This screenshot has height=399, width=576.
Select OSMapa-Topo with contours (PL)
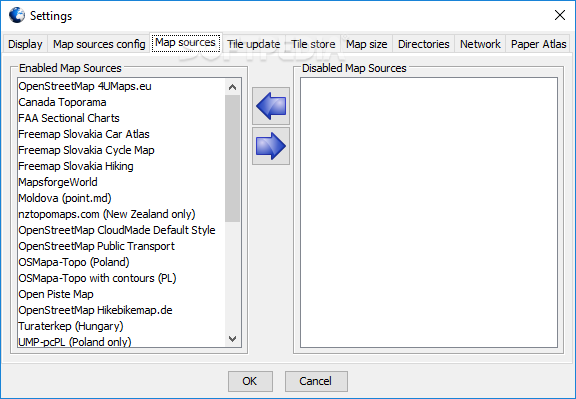pyautogui.click(x=121, y=278)
